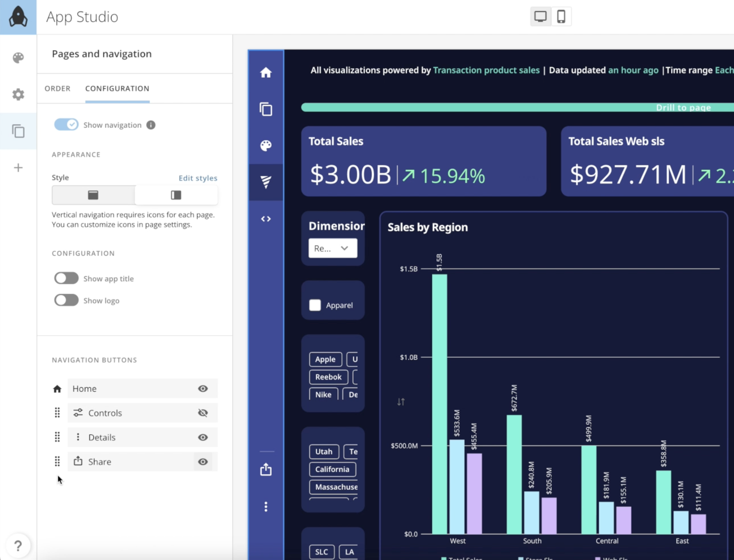Check the Apparel checkbox
Screen dimensions: 734x560
click(x=315, y=305)
